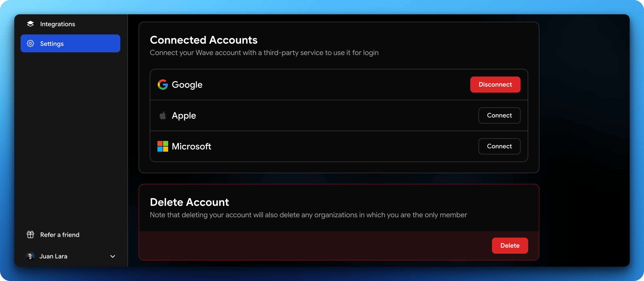Click the Apple row label
The width and height of the screenshot is (644, 281).
[184, 116]
